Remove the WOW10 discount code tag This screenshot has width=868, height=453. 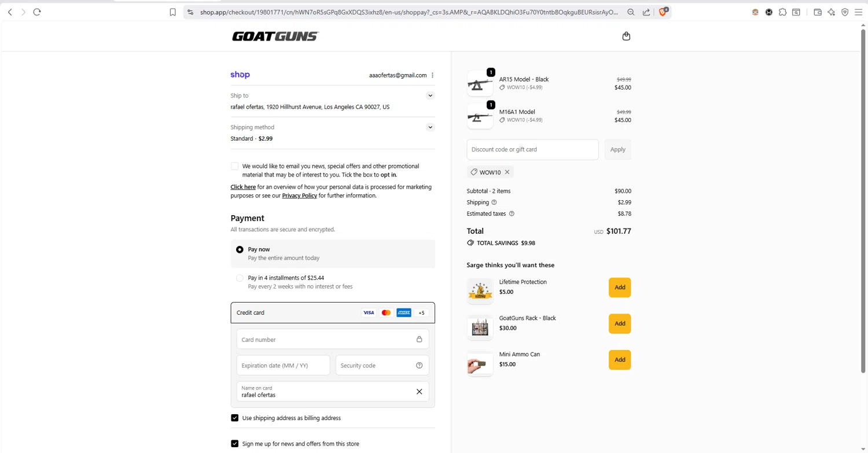coord(507,172)
